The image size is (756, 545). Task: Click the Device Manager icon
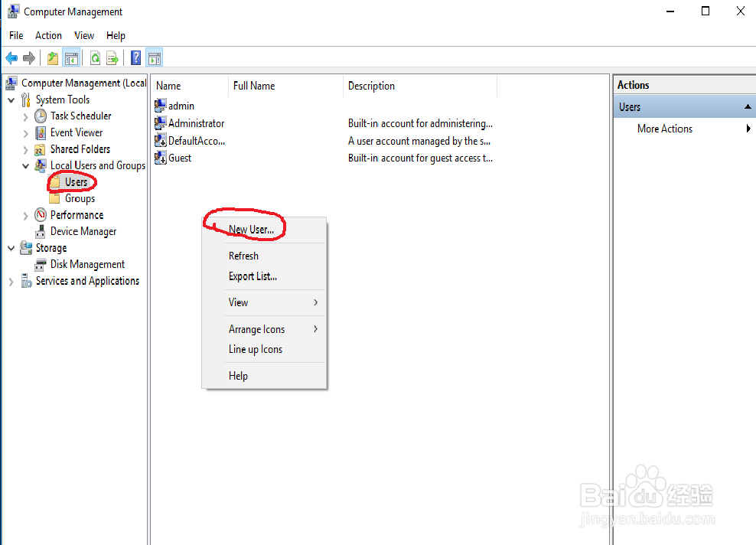coord(41,231)
